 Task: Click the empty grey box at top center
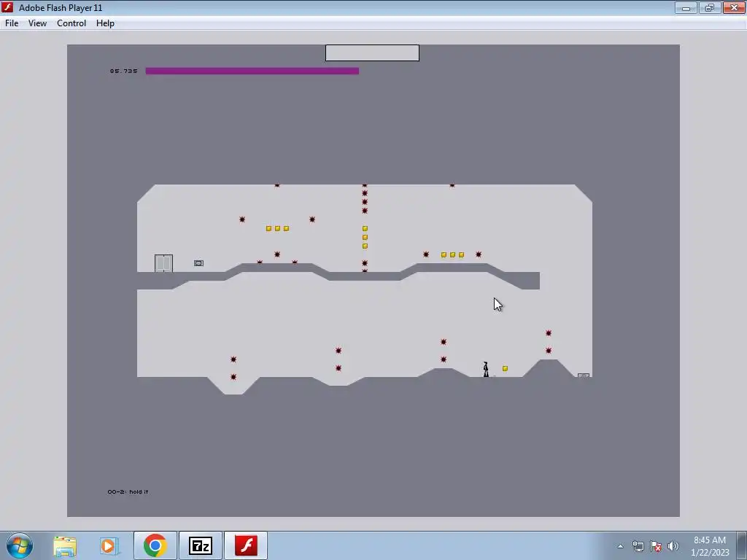click(372, 52)
